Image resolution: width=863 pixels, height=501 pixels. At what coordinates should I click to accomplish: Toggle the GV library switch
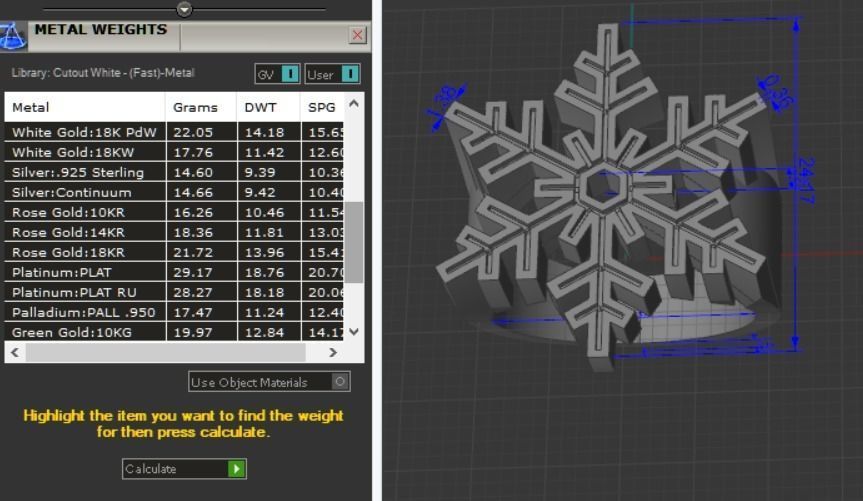[x=277, y=74]
